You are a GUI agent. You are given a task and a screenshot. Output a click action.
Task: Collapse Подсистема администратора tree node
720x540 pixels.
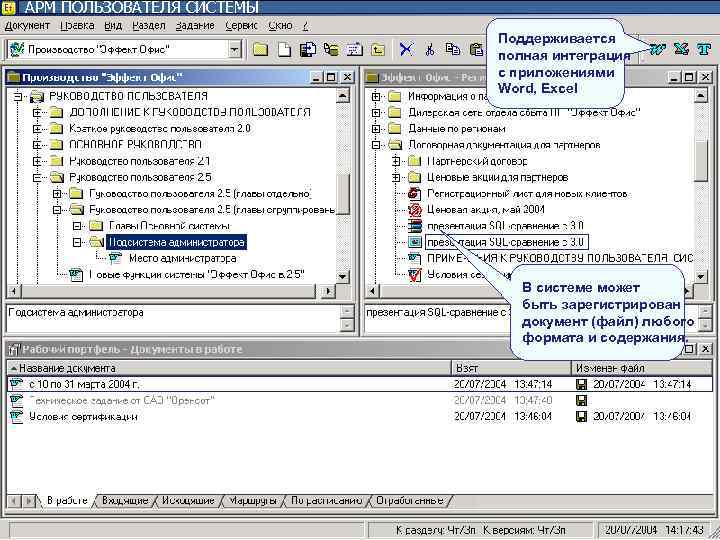(x=77, y=242)
